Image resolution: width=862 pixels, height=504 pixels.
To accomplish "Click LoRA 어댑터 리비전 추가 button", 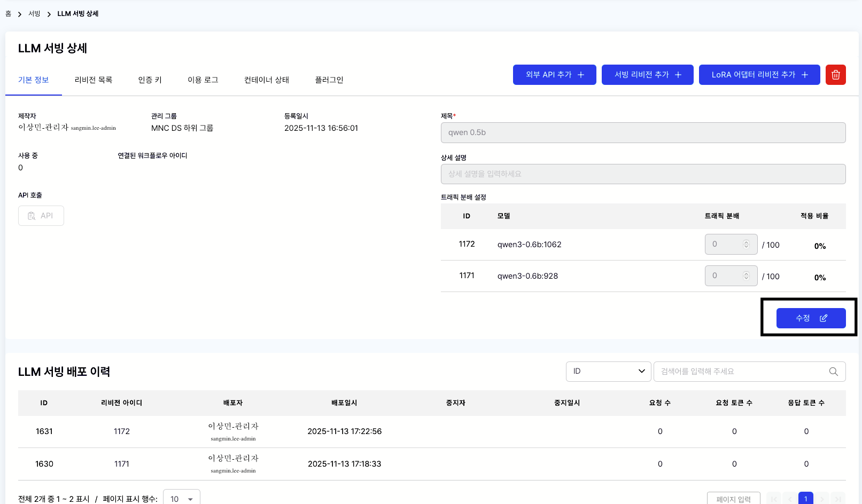I will click(x=759, y=75).
